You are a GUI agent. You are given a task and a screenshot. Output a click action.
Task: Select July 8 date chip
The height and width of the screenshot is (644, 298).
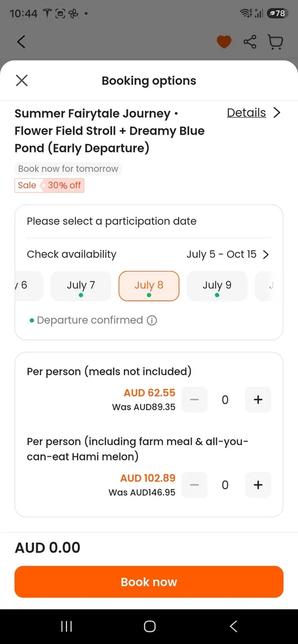pyautogui.click(x=149, y=287)
